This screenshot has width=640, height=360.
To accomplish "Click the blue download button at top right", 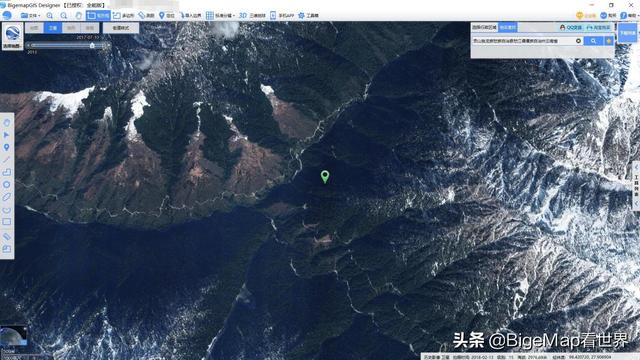I will [x=627, y=33].
